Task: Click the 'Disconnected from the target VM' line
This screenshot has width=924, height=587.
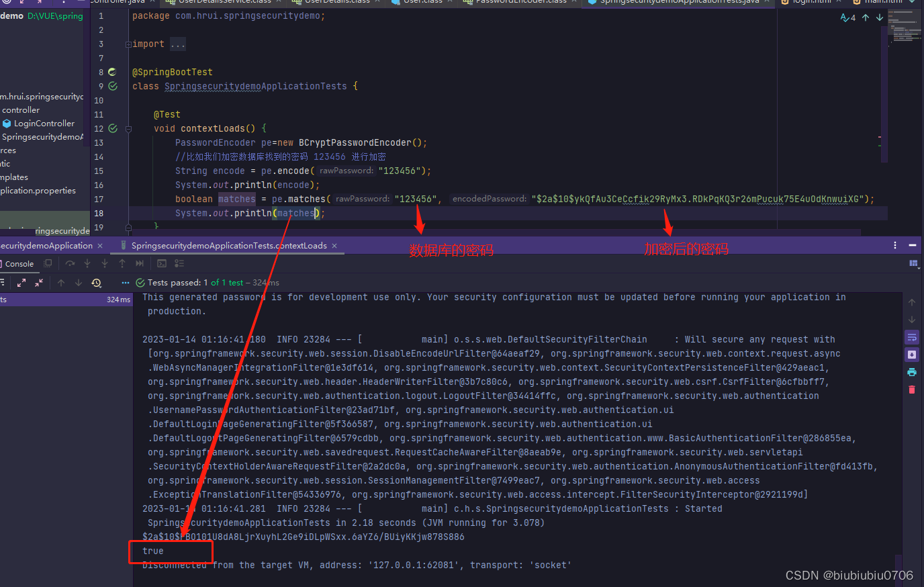Action: 357,565
